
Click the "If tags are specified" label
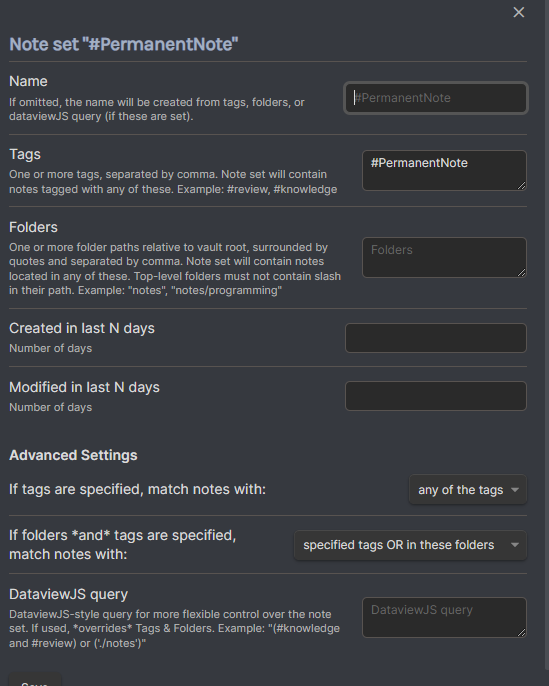point(137,489)
